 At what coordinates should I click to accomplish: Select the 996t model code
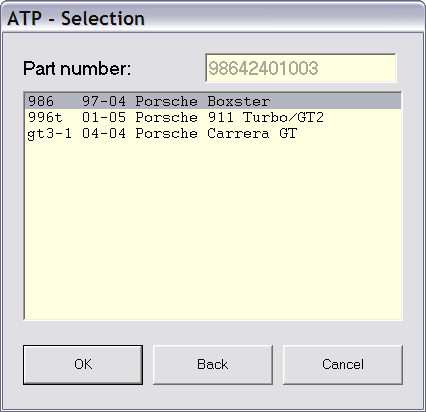[45, 117]
